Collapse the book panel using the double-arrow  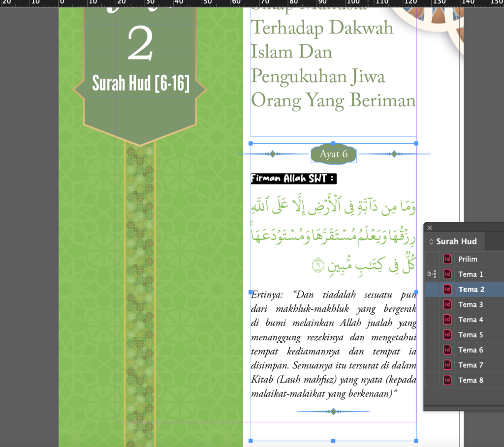[x=432, y=241]
